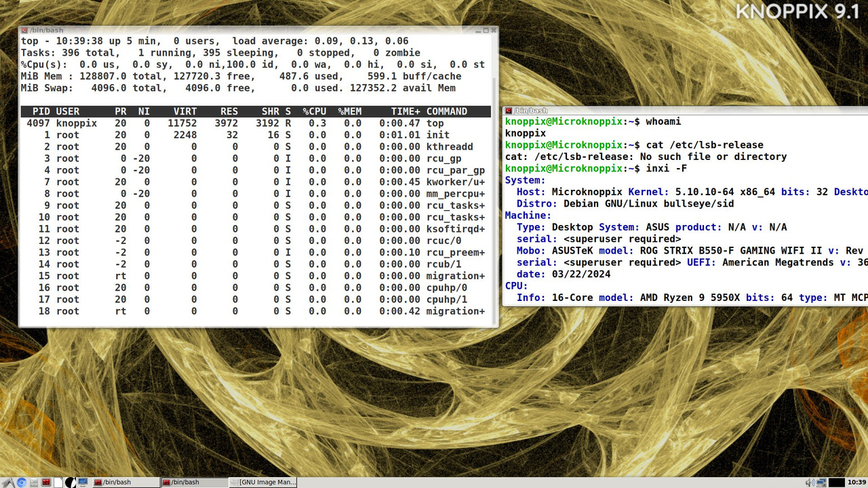Viewport: 868px width, 488px height.
Task: Click the PID column header in top
Action: click(x=41, y=111)
